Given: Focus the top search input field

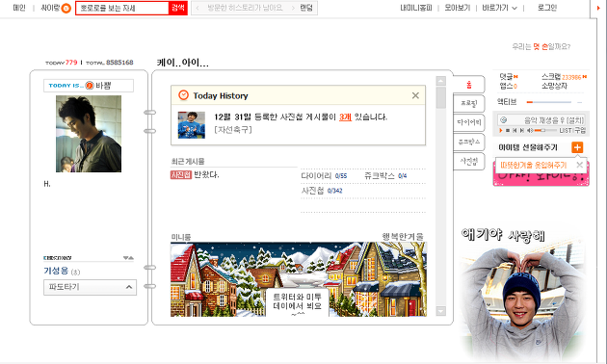Looking at the screenshot, I should pyautogui.click(x=122, y=8).
